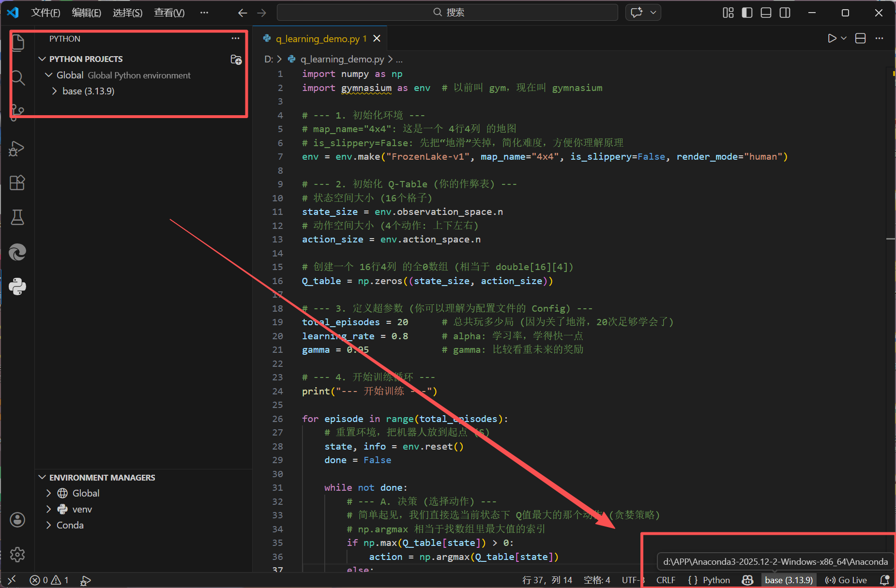
Task: Expand the base (3.13.9) environment
Action: tap(54, 91)
